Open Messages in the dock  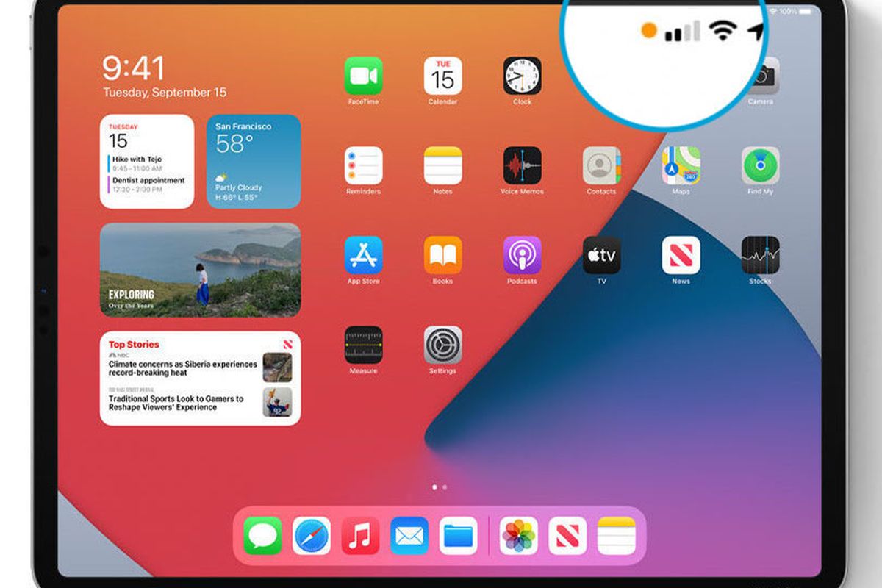point(262,536)
